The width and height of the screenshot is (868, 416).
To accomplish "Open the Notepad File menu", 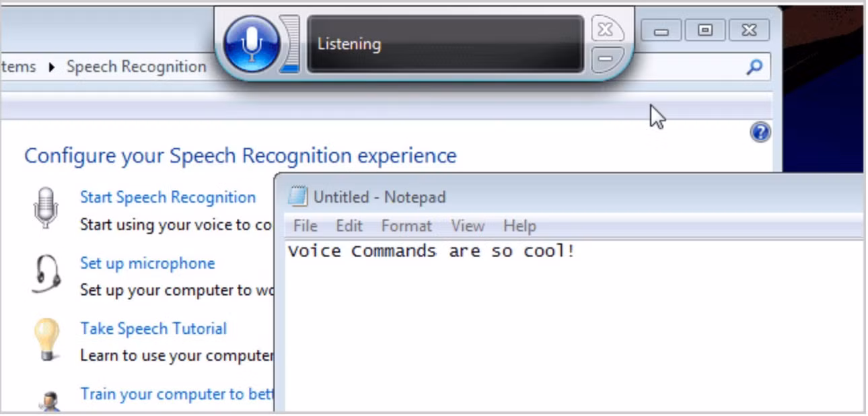I will [305, 226].
